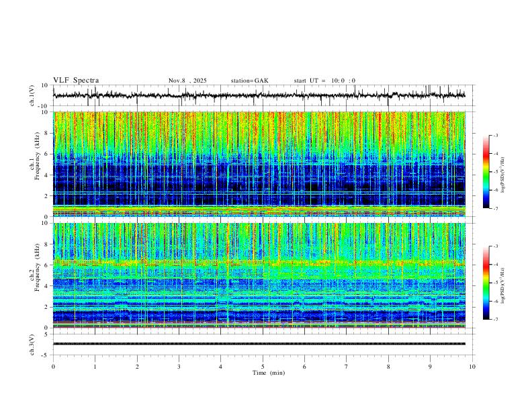Click the time axis tick label '5'
This screenshot has height=411, width=532.
click(x=263, y=367)
